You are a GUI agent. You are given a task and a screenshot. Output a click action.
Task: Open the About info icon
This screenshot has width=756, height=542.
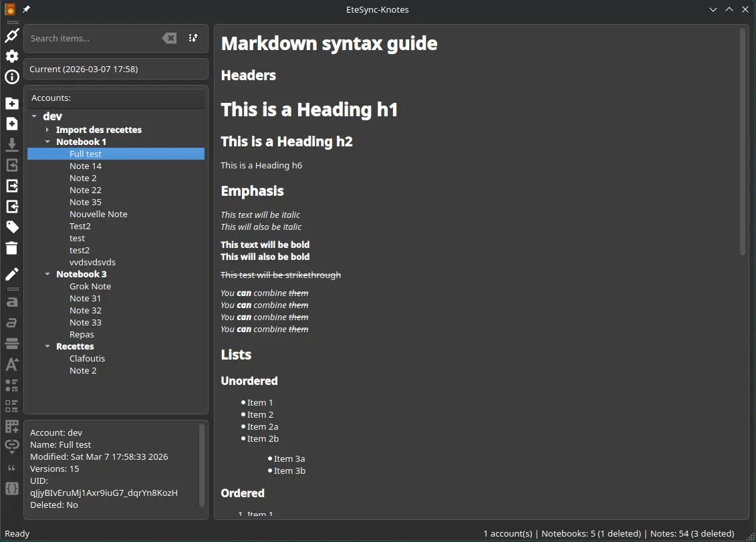(x=12, y=77)
